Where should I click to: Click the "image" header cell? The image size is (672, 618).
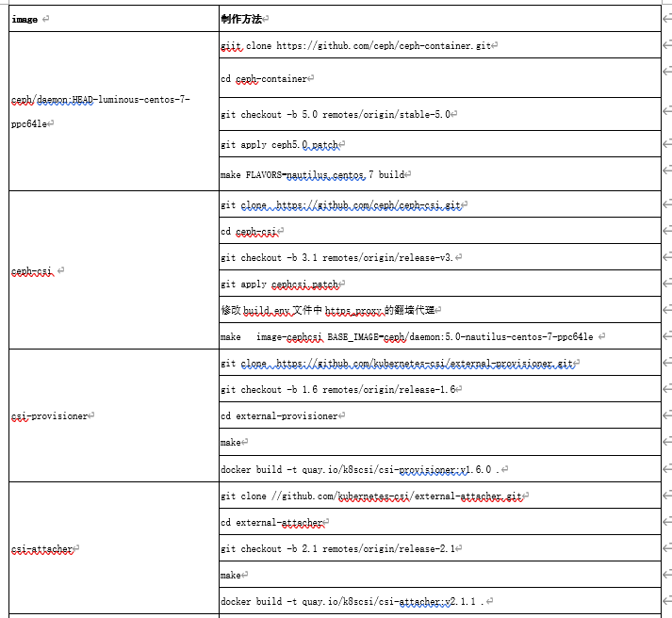114,19
